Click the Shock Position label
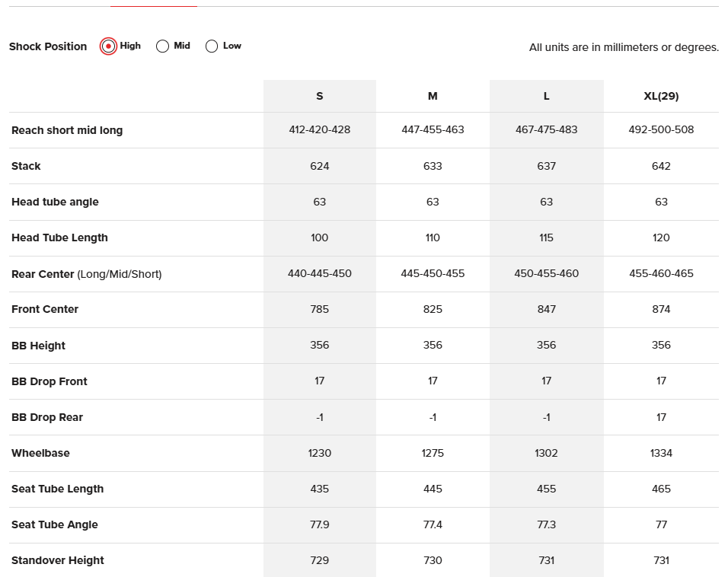 coord(48,46)
